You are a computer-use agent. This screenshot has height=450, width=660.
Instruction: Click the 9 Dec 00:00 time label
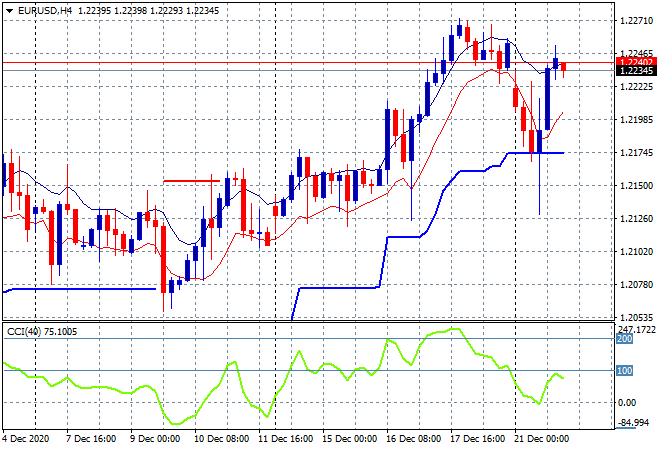click(155, 439)
